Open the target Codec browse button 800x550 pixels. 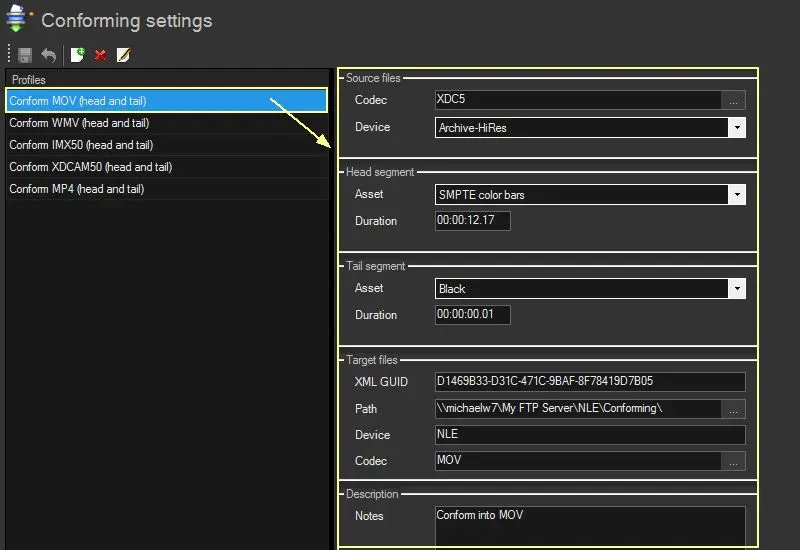tap(735, 461)
